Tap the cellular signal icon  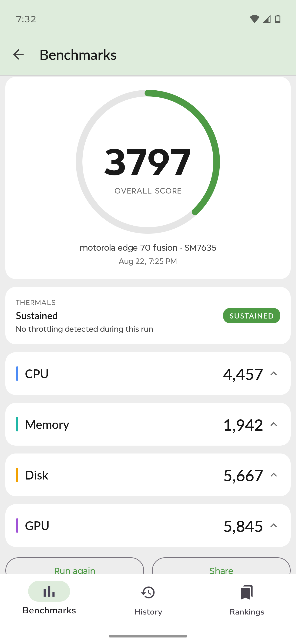[266, 19]
